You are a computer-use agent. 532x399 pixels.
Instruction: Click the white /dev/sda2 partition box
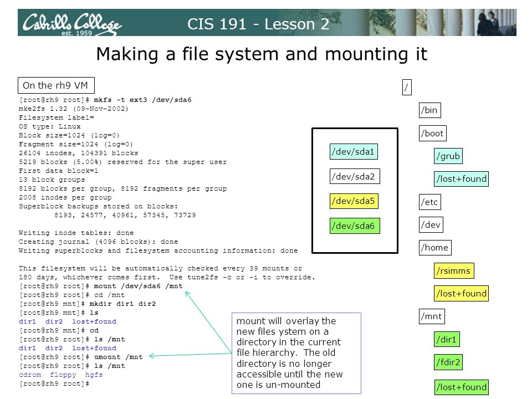click(x=355, y=176)
